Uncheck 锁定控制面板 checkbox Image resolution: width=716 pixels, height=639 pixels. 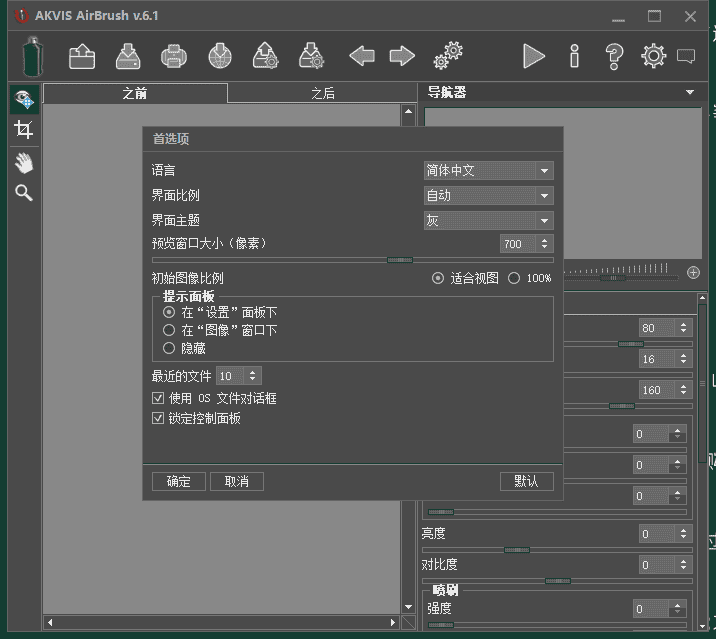point(158,418)
